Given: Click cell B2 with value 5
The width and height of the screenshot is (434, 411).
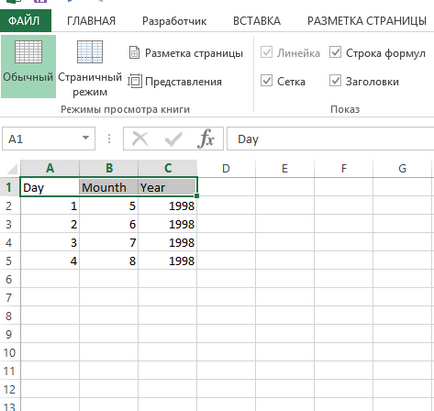Looking at the screenshot, I should pyautogui.click(x=109, y=206).
